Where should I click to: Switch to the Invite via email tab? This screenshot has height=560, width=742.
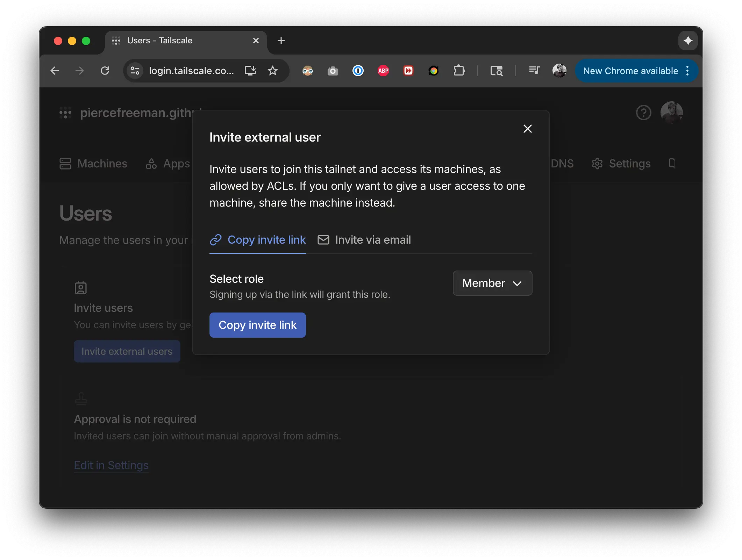pyautogui.click(x=365, y=240)
